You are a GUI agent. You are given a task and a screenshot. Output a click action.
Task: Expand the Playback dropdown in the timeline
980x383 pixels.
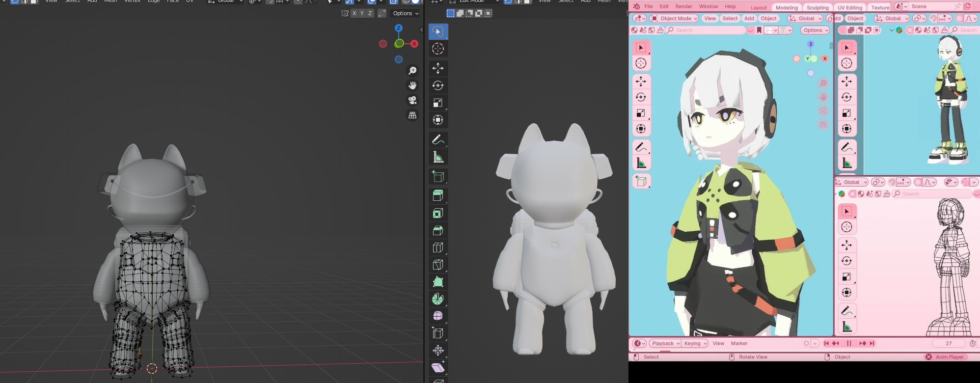pos(665,343)
